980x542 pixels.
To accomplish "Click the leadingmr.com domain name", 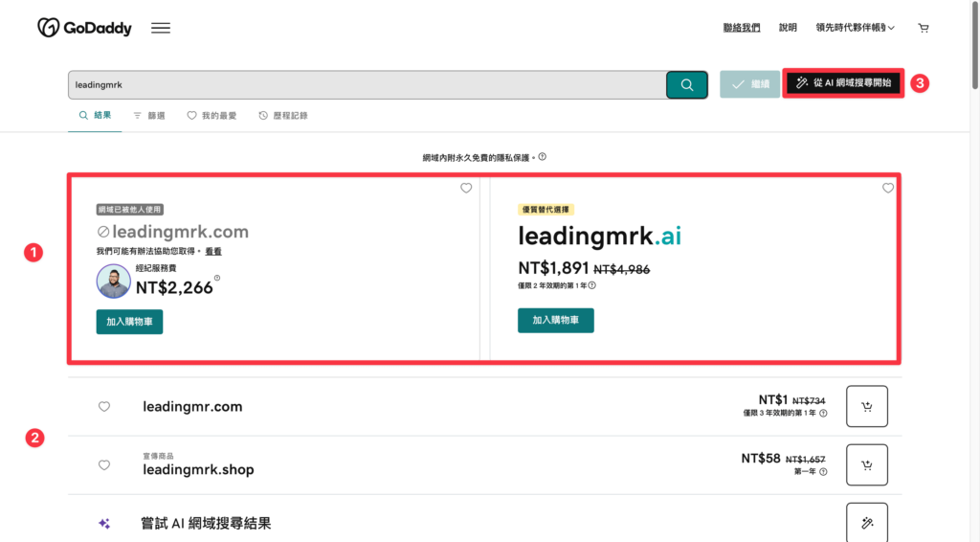I will tap(192, 406).
